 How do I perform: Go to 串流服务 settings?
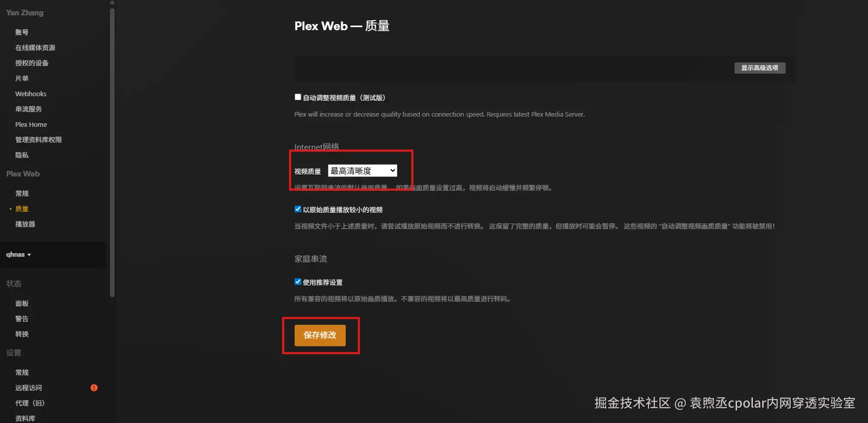[29, 109]
